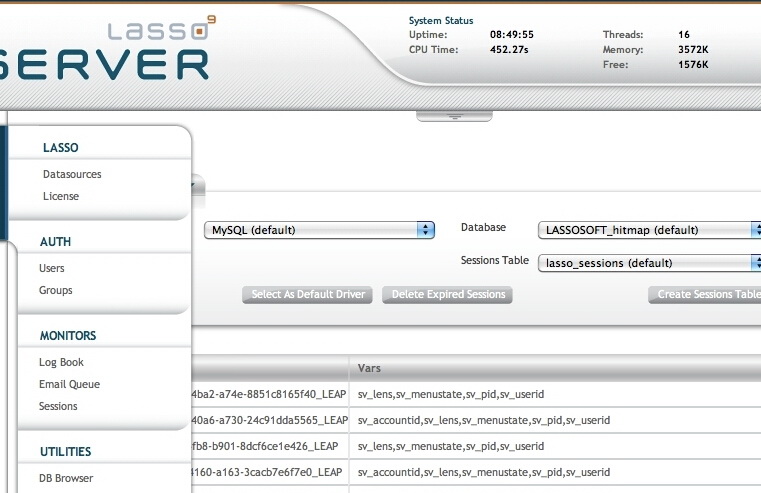Click Delete Expired Sessions button
Viewport: 761px width, 493px height.
pos(447,295)
